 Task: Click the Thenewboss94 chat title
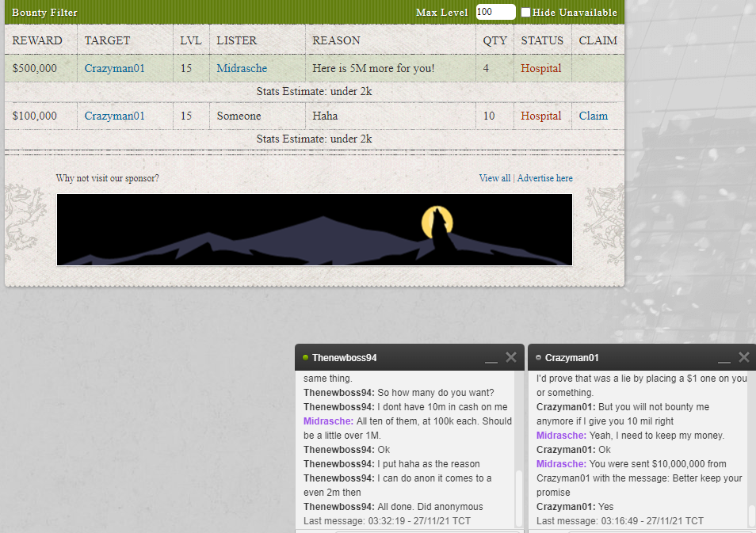[344, 358]
